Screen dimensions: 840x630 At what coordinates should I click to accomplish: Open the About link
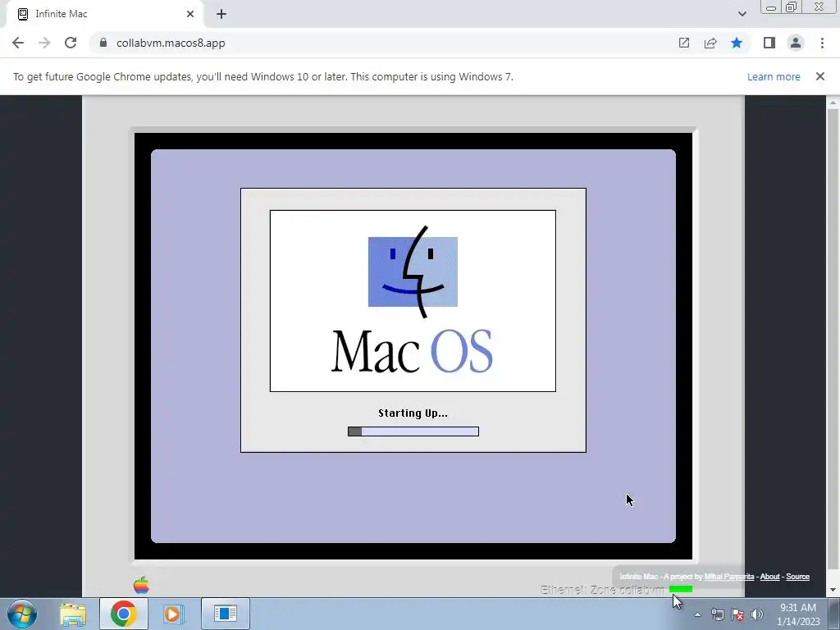tap(769, 577)
